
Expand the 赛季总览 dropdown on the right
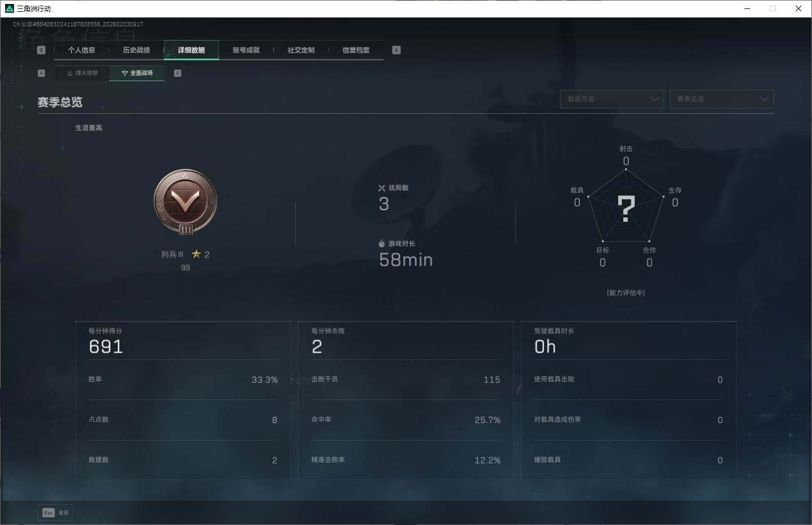point(721,99)
